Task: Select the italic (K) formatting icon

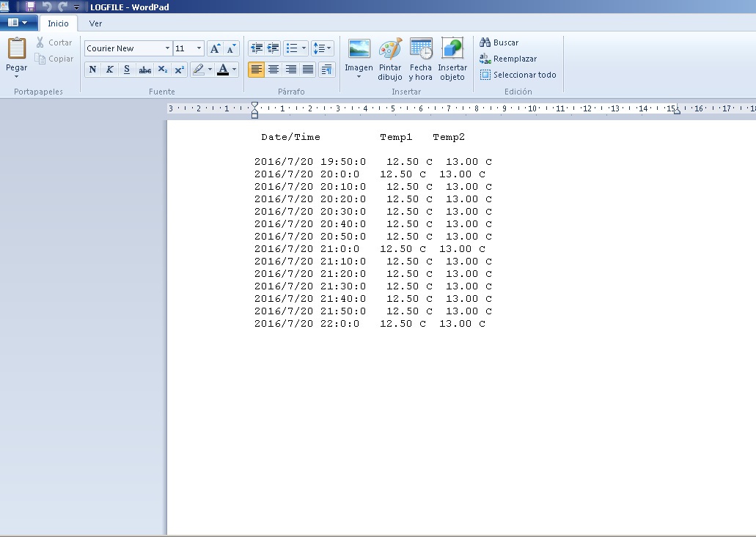Action: tap(109, 70)
